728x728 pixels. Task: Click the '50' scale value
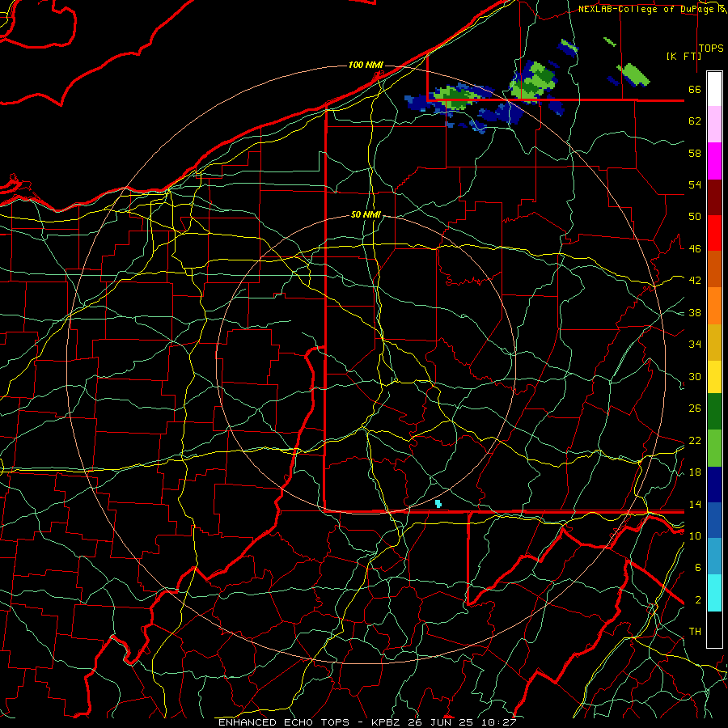(695, 217)
